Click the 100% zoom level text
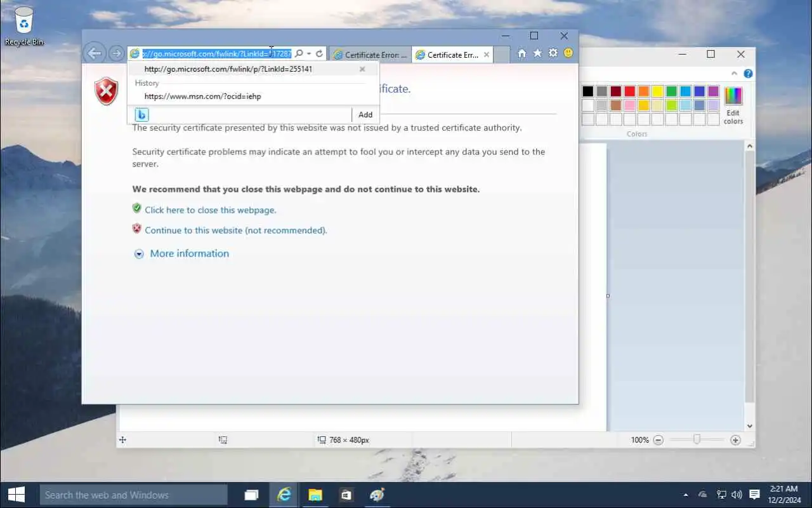This screenshot has height=508, width=812. click(x=639, y=439)
